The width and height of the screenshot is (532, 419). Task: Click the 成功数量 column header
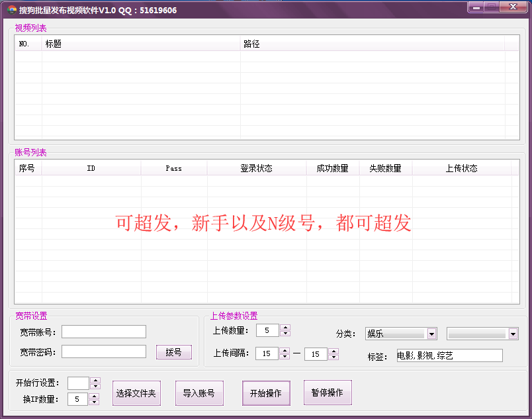click(x=333, y=168)
